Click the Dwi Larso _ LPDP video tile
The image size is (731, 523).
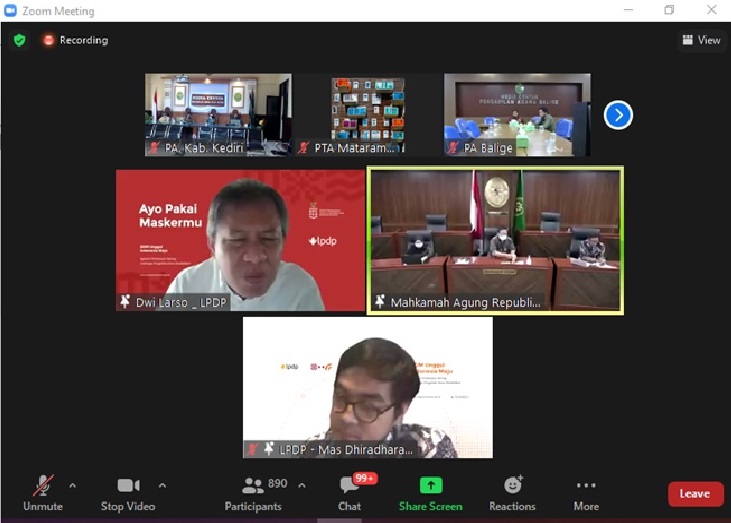click(x=240, y=239)
